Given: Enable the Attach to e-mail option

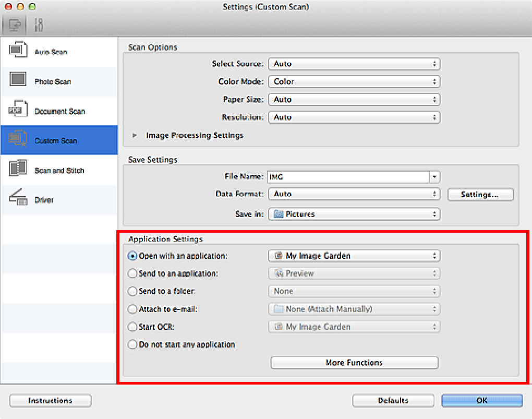Looking at the screenshot, I should [x=134, y=309].
